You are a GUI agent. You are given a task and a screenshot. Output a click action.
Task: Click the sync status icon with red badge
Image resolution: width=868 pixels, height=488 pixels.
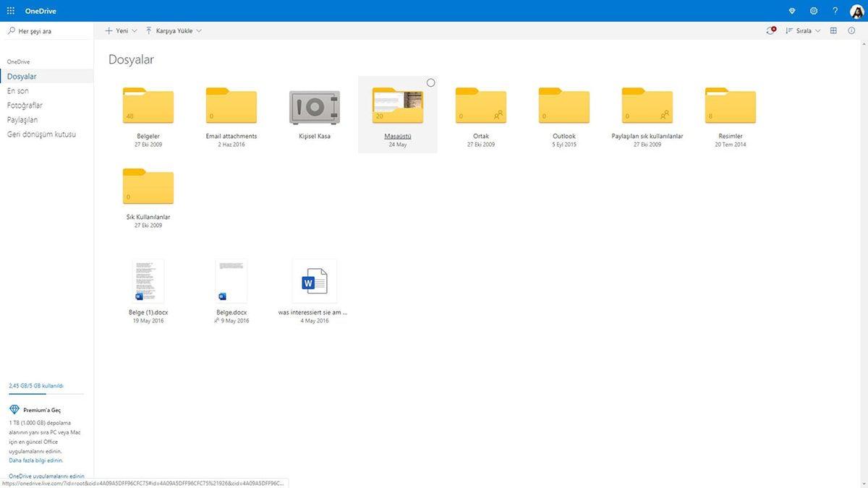click(770, 30)
